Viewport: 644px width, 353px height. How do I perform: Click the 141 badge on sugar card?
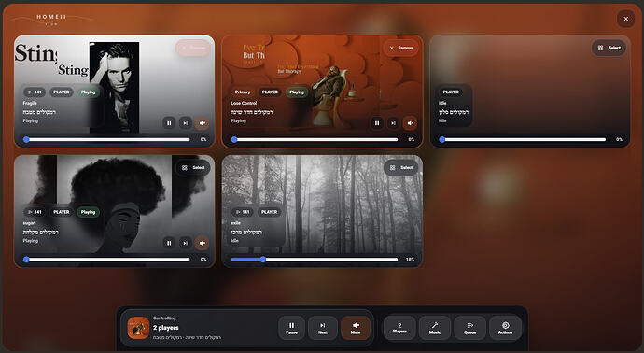coord(35,212)
